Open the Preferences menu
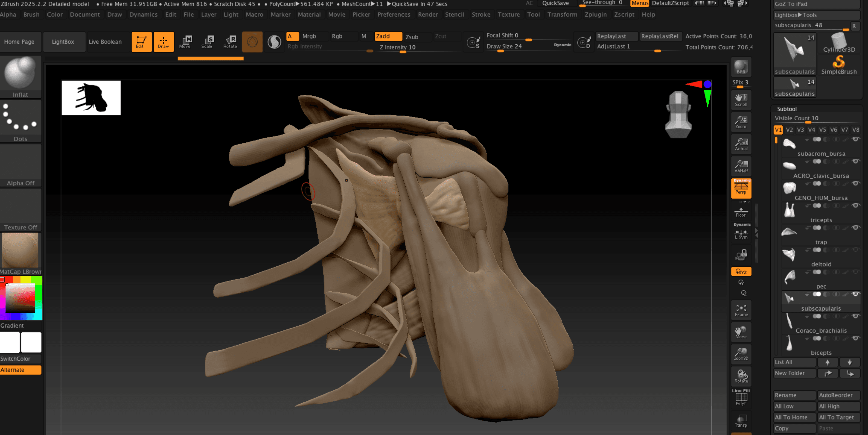 393,15
